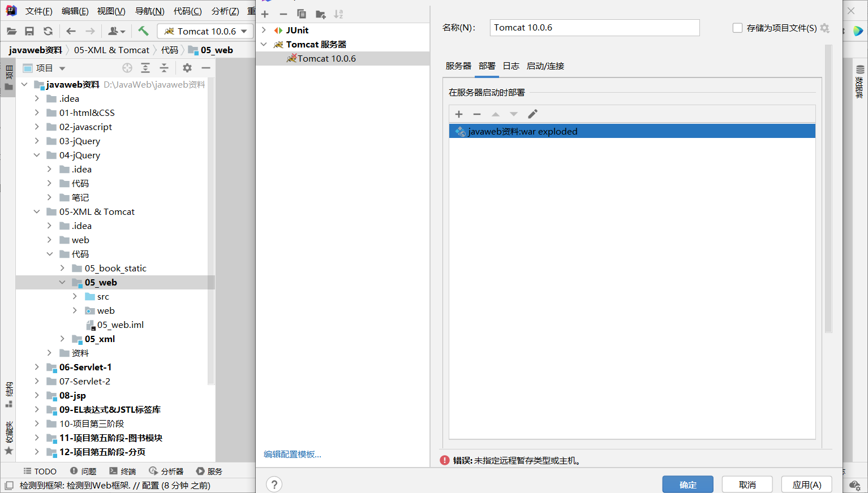The image size is (868, 493).
Task: Expand src folder under 05_web
Action: (x=75, y=296)
